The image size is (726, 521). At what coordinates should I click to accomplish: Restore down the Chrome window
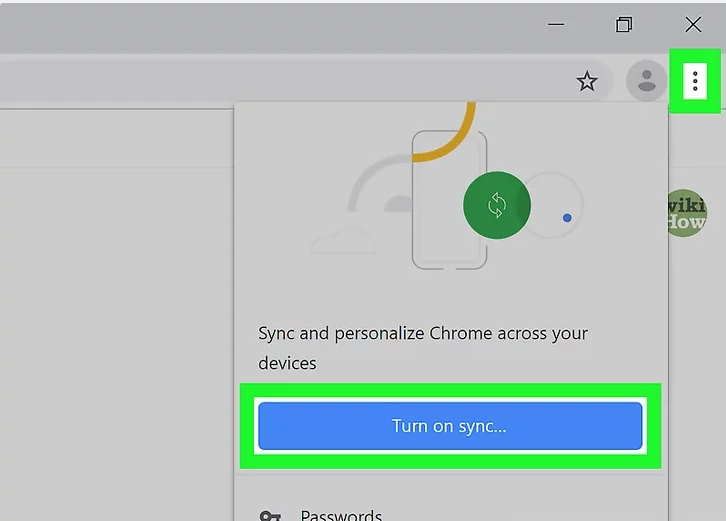point(624,25)
